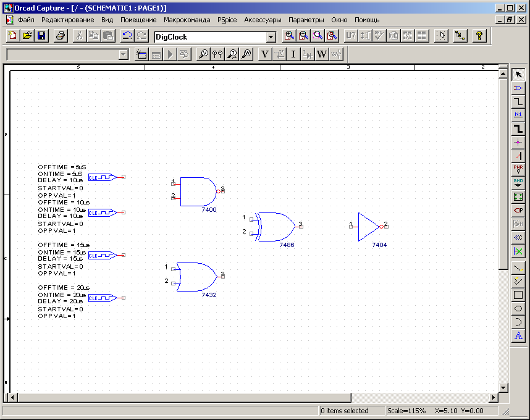Image resolution: width=530 pixels, height=420 pixels.
Task: Open the Файл menu
Action: coord(26,20)
